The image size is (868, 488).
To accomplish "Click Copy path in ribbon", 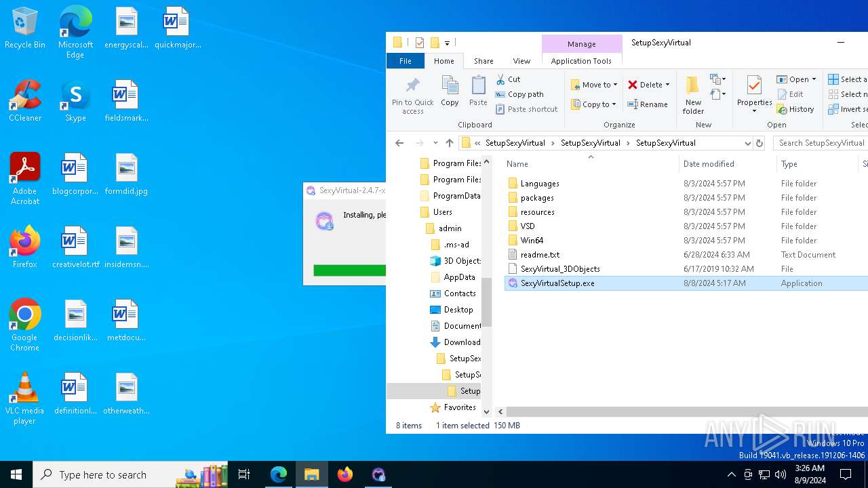I will 519,94.
